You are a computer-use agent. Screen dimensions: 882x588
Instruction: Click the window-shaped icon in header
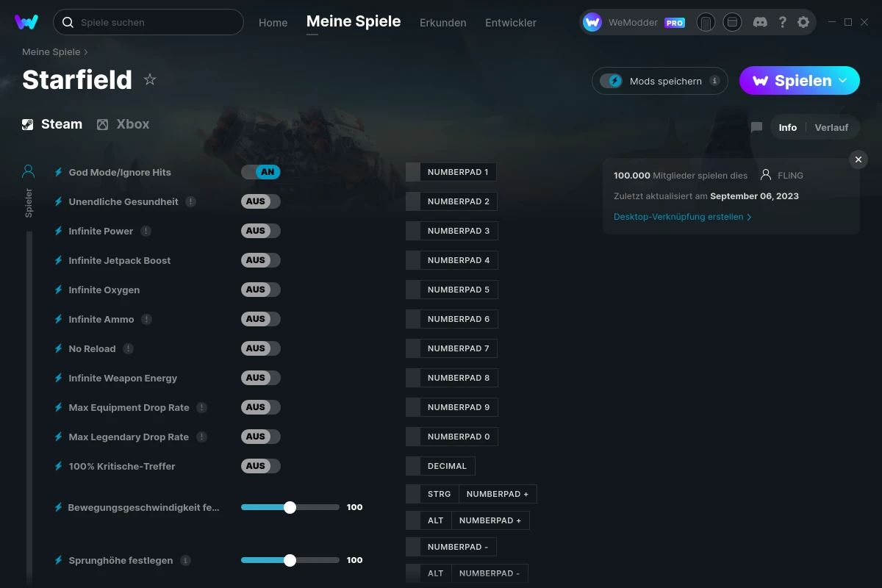pos(732,22)
